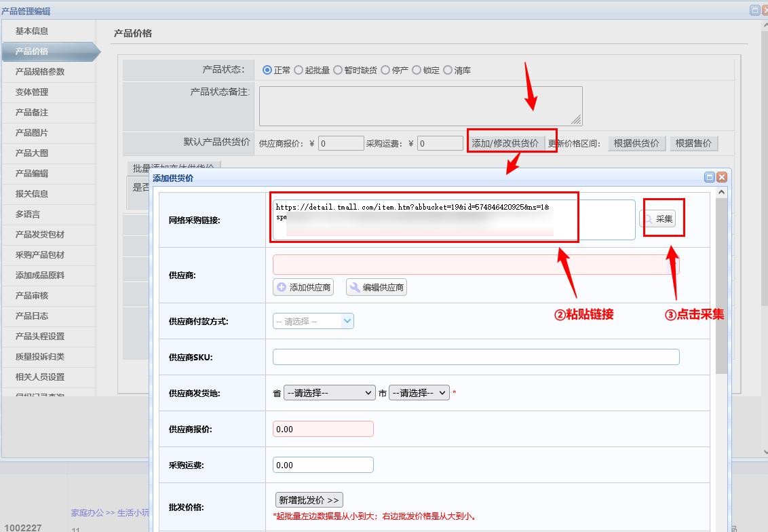Expand the province 省 dropdown
This screenshot has height=532, width=768.
329,393
